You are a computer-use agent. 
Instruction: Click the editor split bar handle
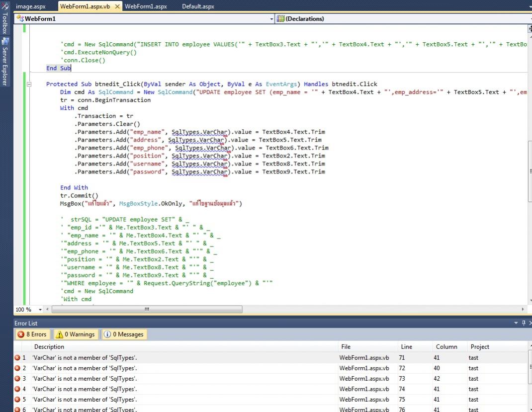(530, 29)
